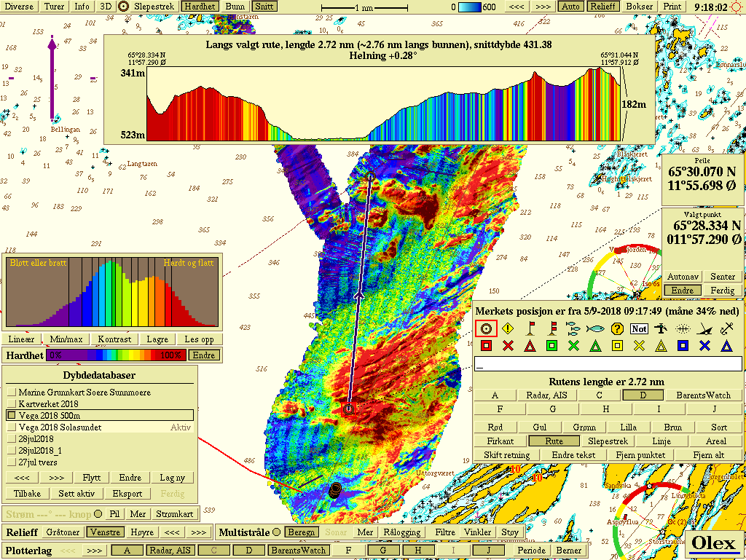Click the Hardhet color scale bar

115,355
